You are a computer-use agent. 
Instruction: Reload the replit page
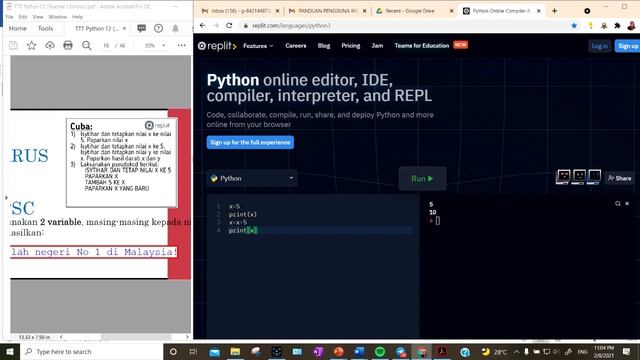click(x=229, y=25)
